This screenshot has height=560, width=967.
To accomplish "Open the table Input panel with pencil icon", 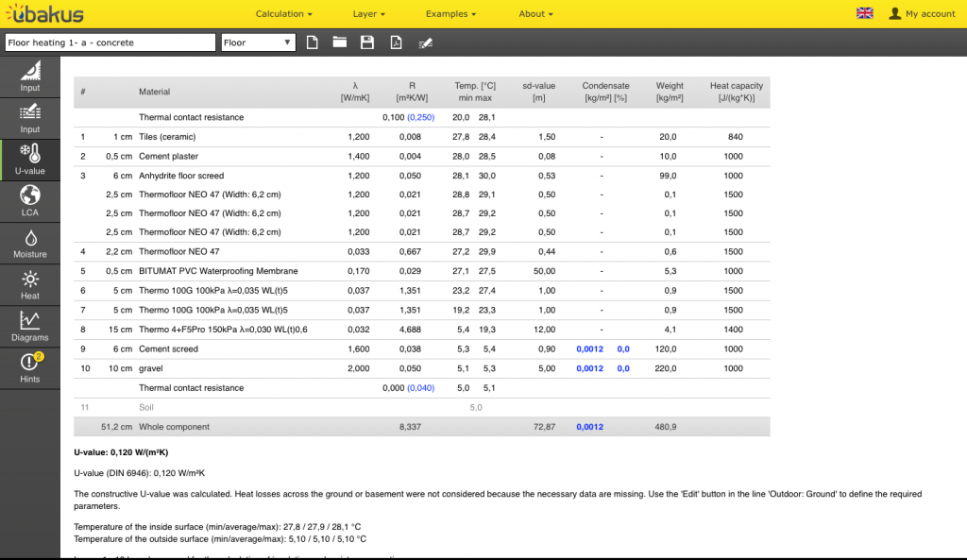I will (30, 118).
